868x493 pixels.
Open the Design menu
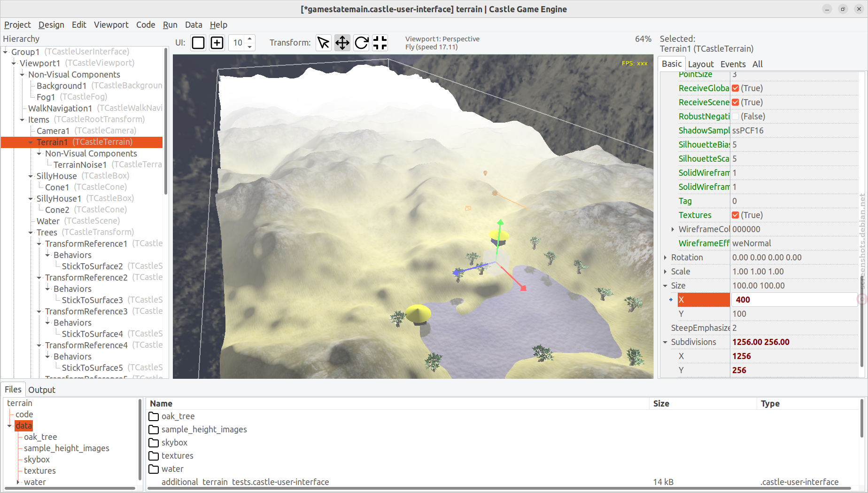(x=51, y=25)
